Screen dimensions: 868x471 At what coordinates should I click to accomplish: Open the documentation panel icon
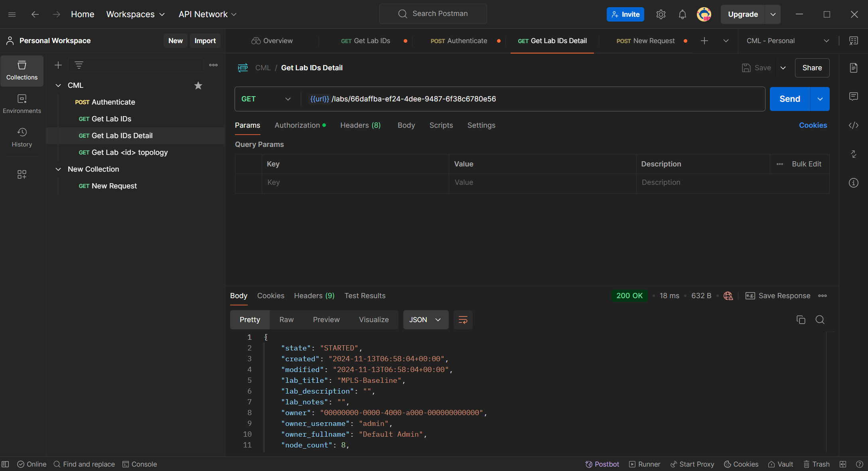point(854,68)
